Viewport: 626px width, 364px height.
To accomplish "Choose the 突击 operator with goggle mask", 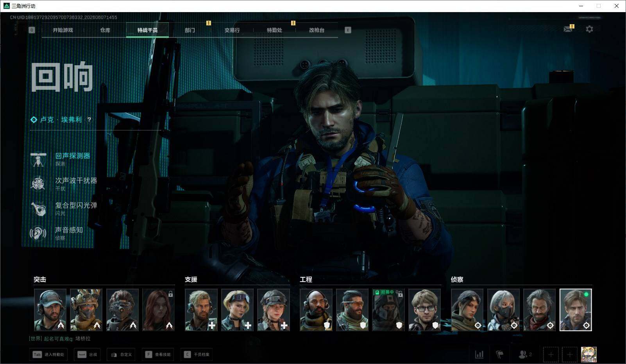I will click(x=122, y=310).
